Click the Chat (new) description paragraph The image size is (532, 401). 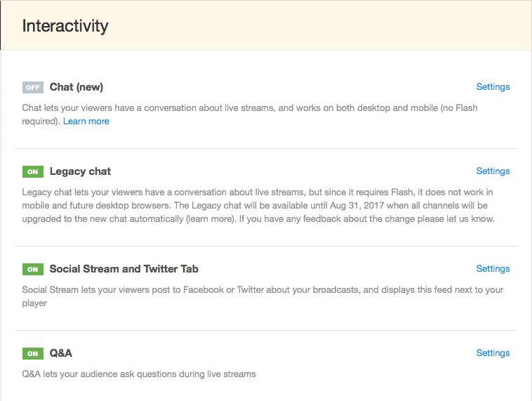click(x=250, y=114)
